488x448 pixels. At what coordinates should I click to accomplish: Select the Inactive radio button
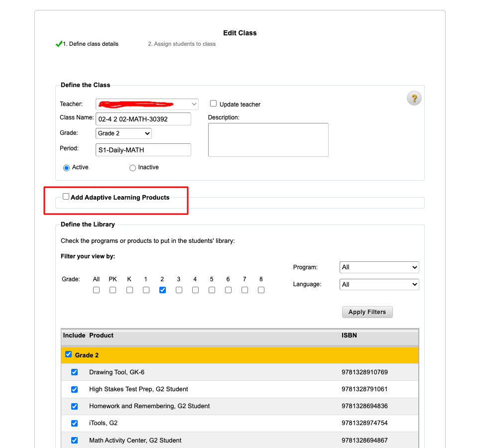click(x=132, y=168)
